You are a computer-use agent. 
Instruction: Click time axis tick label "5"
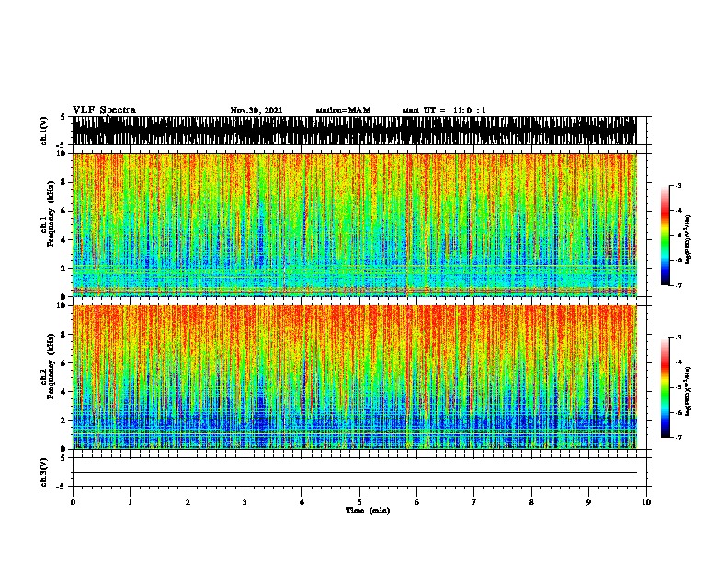(359, 501)
